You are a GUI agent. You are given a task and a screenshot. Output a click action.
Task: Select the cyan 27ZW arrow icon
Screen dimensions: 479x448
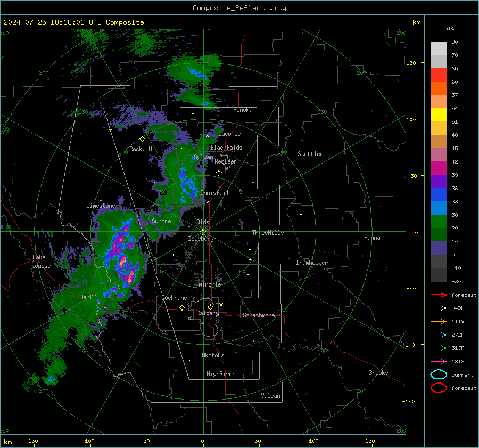[x=439, y=335]
